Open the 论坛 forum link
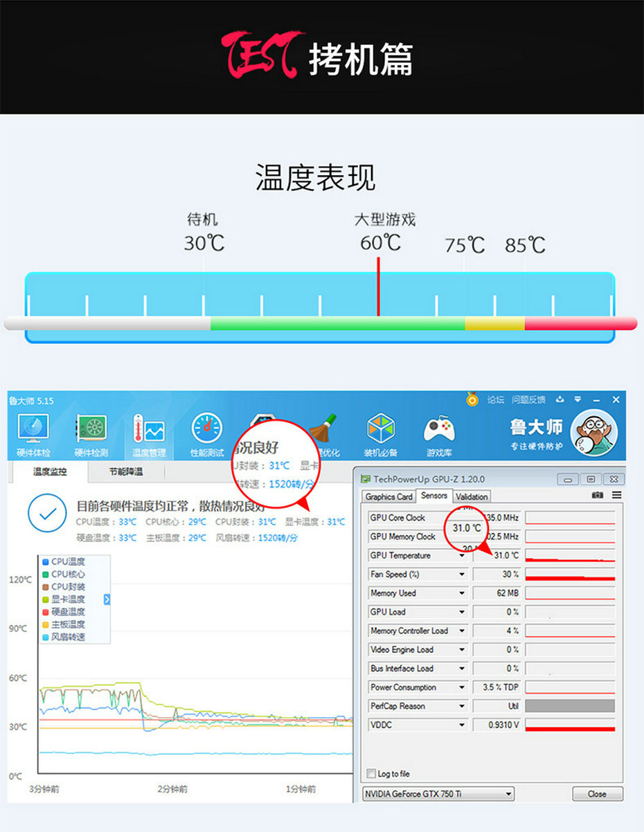Image resolution: width=644 pixels, height=832 pixels. tap(496, 399)
